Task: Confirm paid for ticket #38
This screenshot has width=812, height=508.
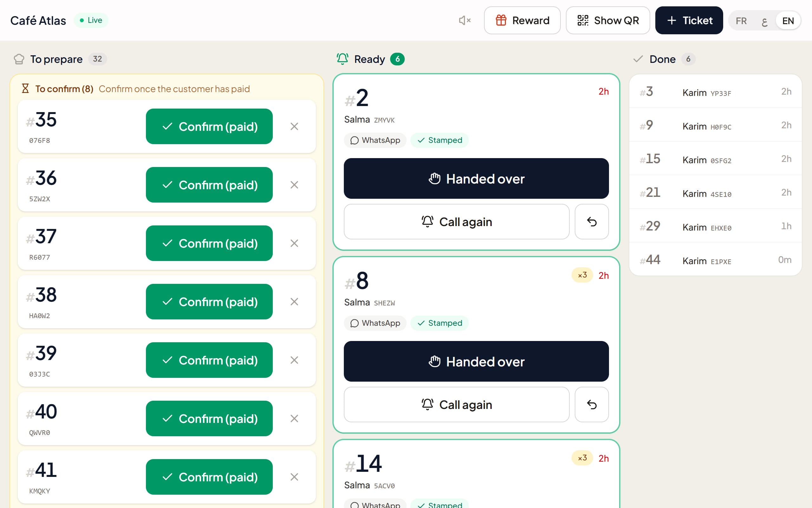Action: pos(209,302)
